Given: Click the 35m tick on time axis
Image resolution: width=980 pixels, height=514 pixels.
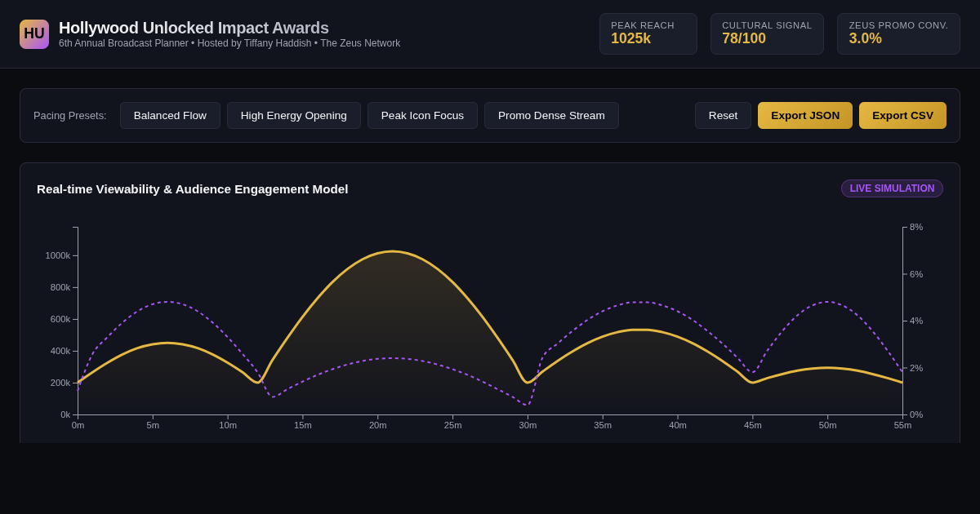Looking at the screenshot, I should 603,425.
